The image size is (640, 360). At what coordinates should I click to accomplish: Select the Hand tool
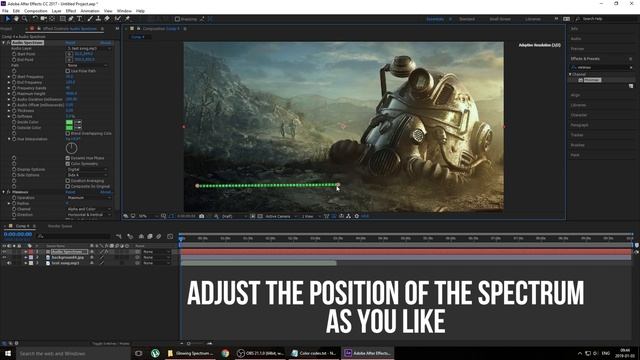point(16,19)
